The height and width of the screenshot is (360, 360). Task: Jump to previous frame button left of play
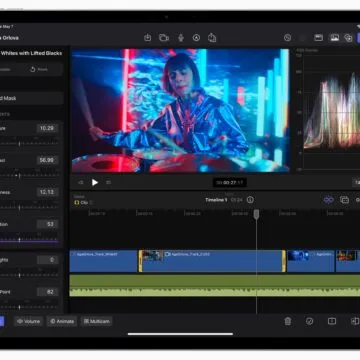click(81, 182)
